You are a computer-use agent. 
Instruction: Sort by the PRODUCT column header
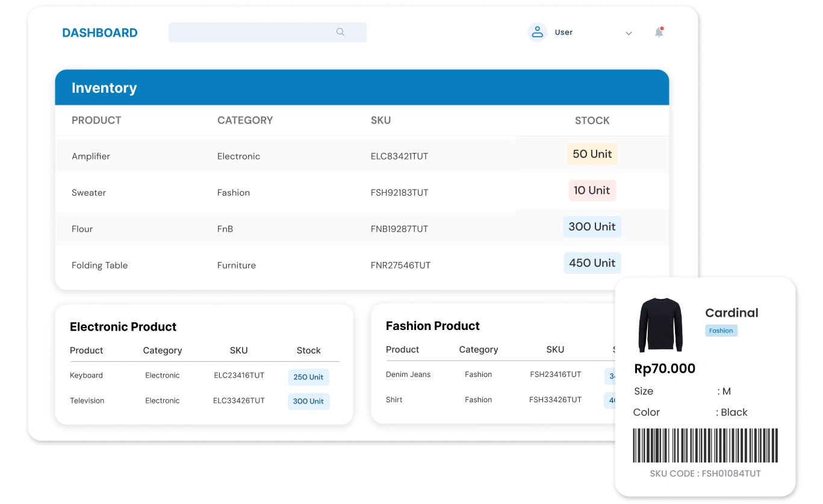(x=96, y=120)
